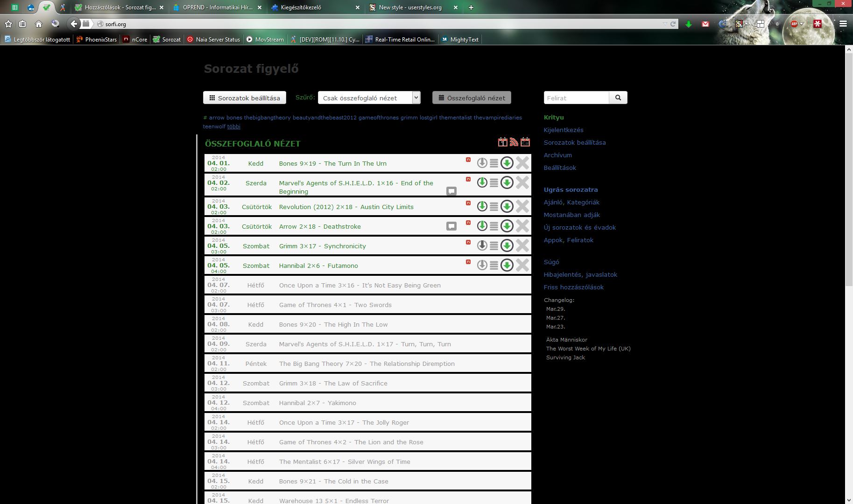Download the Bones 9×19 episode with green arrow
Viewport: 853px width, 504px height.
(507, 163)
